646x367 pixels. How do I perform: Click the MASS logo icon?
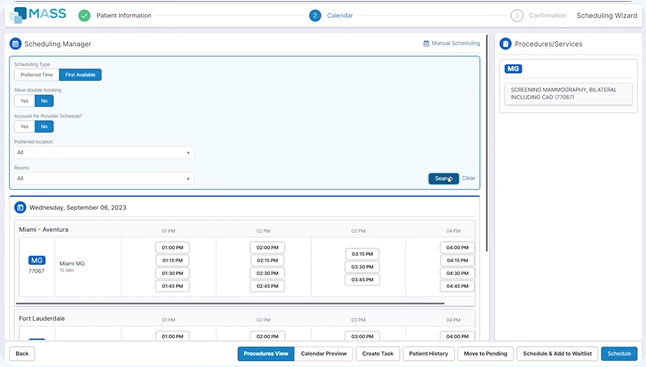(18, 15)
